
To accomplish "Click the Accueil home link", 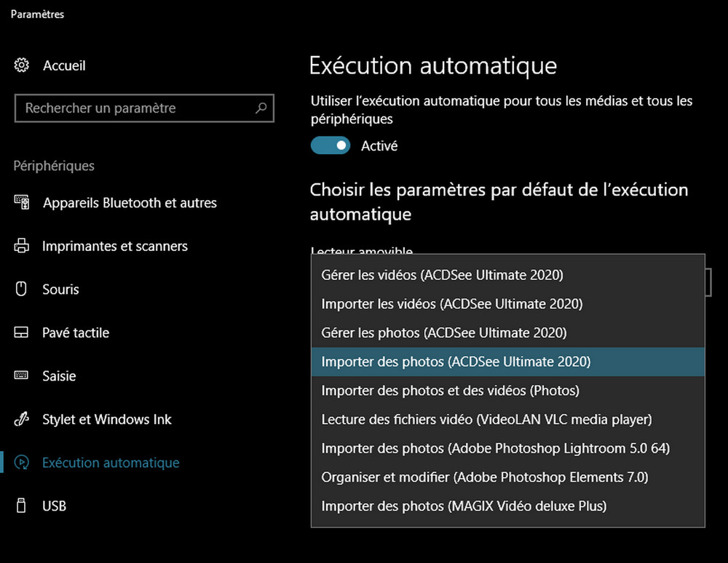I will [x=64, y=65].
